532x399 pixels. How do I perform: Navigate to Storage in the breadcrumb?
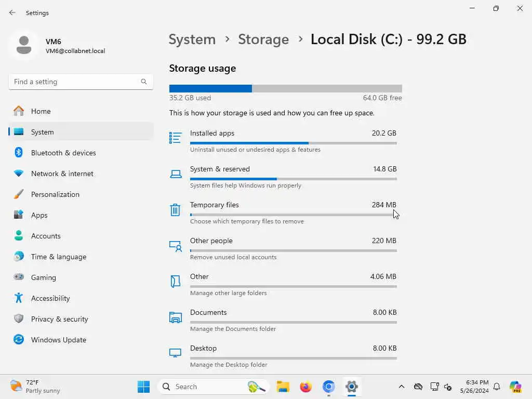coord(263,39)
